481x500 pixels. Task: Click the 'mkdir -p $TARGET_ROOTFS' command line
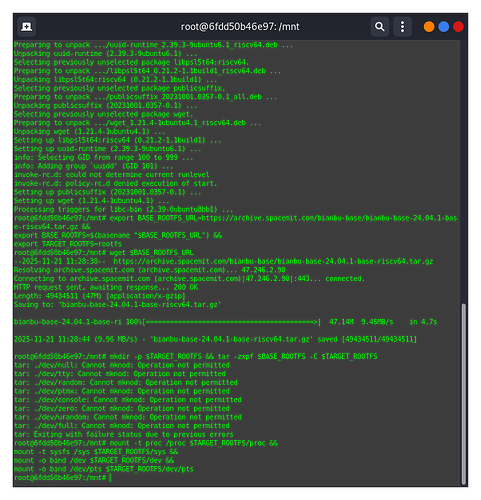click(x=196, y=357)
